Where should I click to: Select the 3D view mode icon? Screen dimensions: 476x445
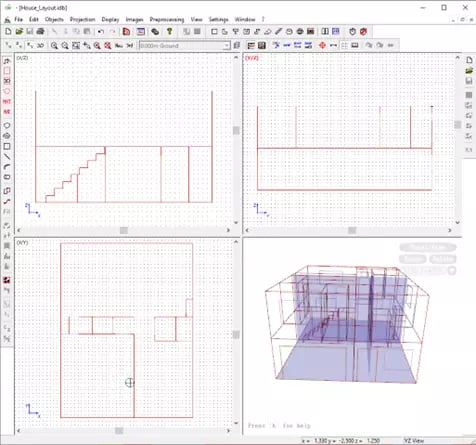point(40,45)
